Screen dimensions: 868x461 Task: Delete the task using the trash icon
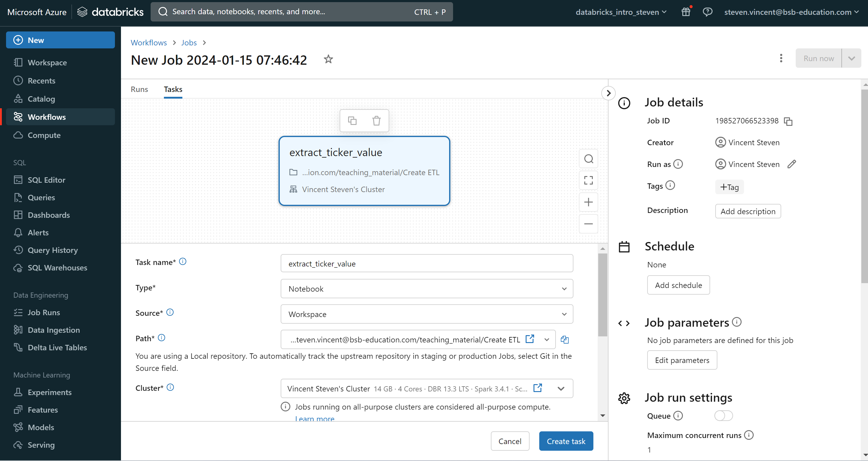click(x=376, y=120)
